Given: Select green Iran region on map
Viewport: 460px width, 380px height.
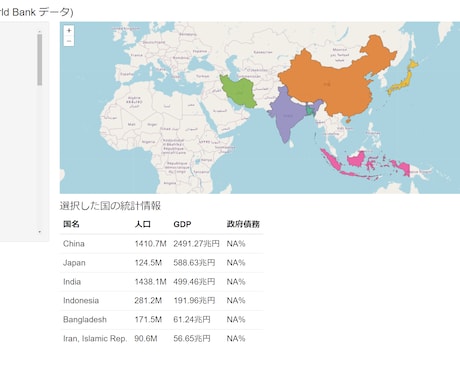Looking at the screenshot, I should 239,92.
